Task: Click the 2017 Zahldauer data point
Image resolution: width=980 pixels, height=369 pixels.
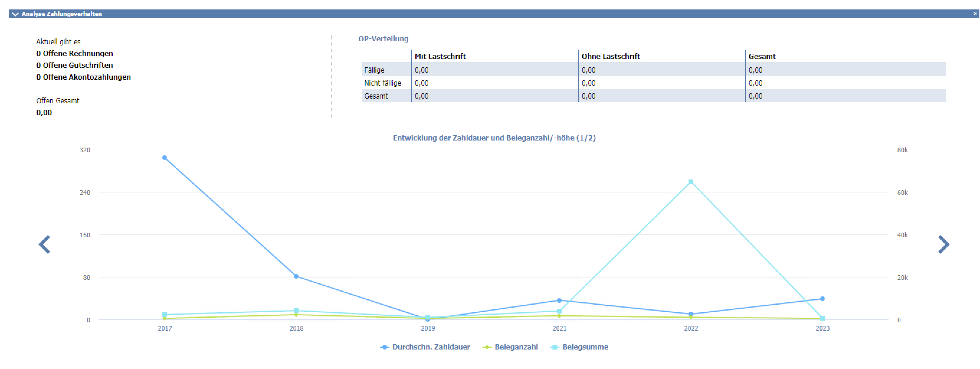Action: coord(164,158)
